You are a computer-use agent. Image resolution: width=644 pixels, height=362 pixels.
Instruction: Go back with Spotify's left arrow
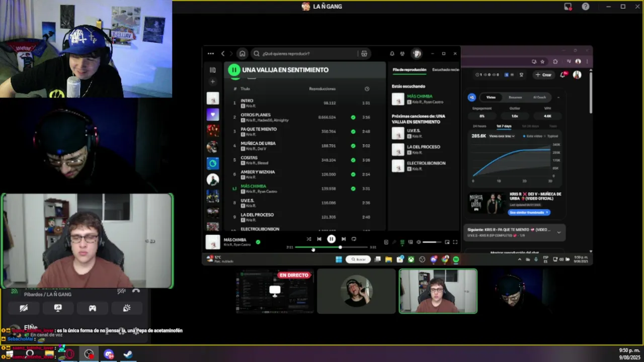[223, 53]
